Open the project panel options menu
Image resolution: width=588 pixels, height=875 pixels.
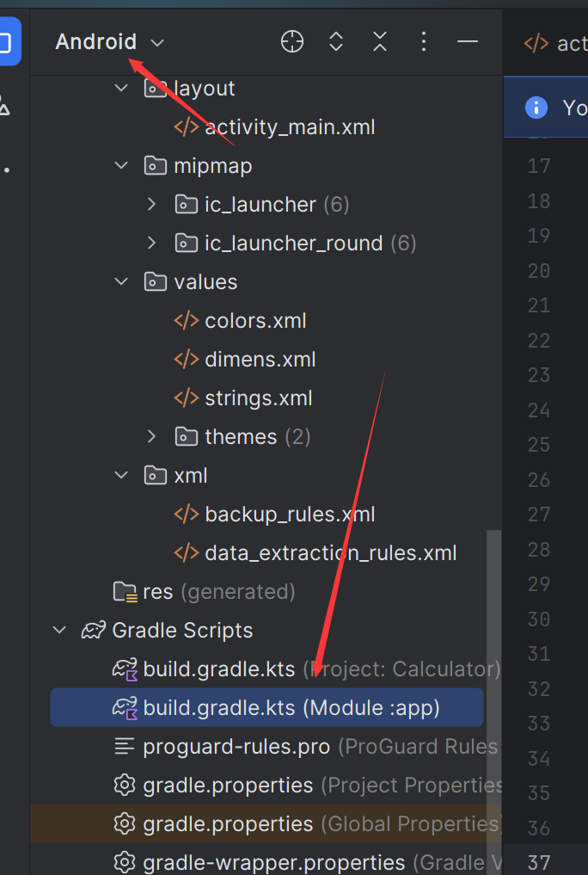(424, 42)
